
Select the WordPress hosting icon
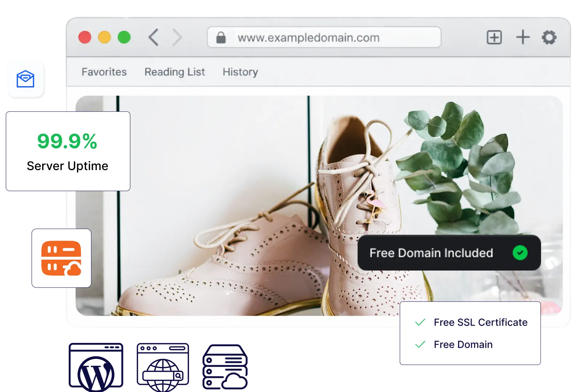click(x=96, y=366)
